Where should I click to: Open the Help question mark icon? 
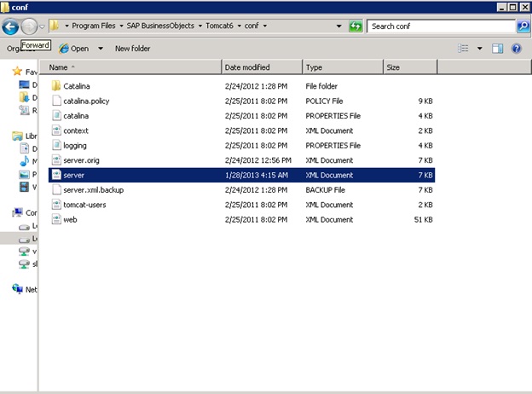tap(516, 49)
